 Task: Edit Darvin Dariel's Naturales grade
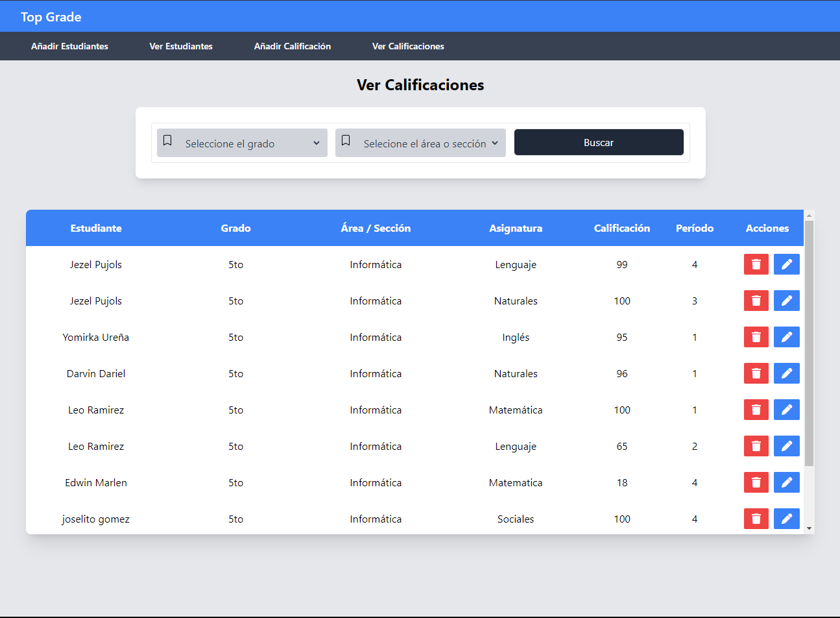point(786,373)
